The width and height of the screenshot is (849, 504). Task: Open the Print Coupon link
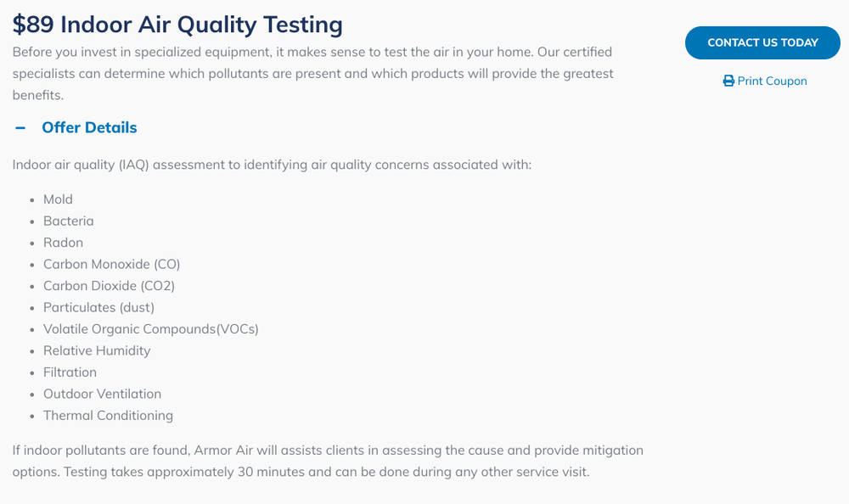point(772,81)
